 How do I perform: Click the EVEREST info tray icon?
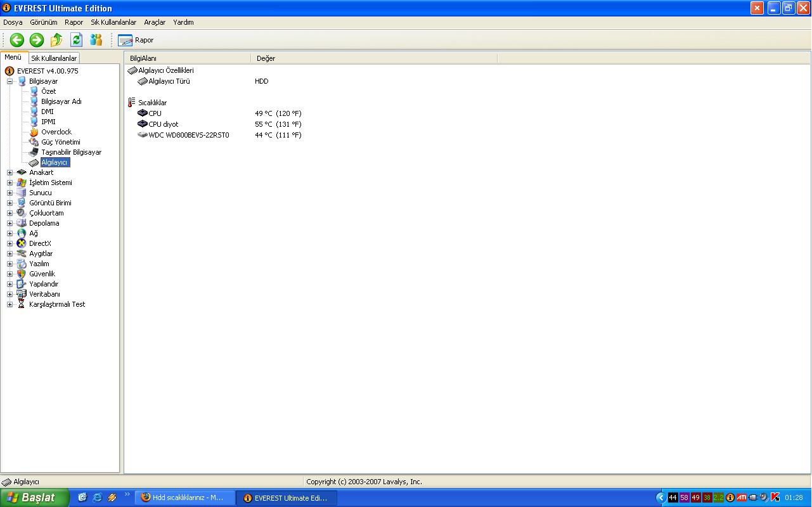tap(730, 497)
